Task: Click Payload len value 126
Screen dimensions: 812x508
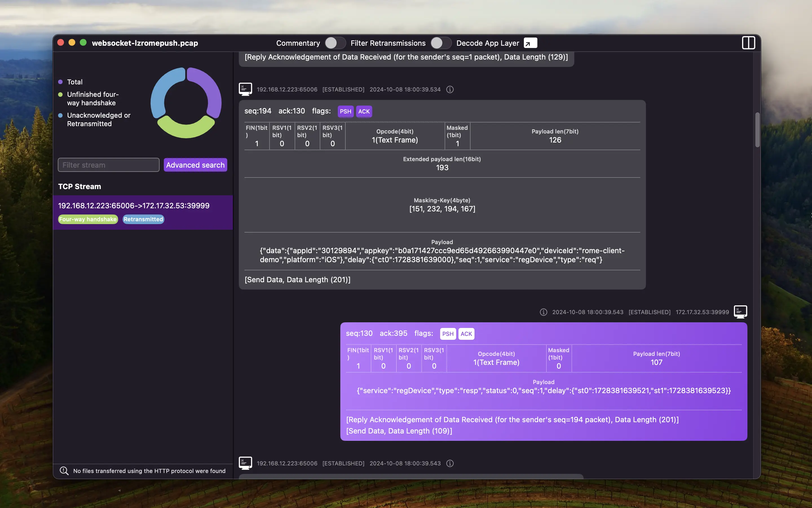Action: click(x=555, y=140)
